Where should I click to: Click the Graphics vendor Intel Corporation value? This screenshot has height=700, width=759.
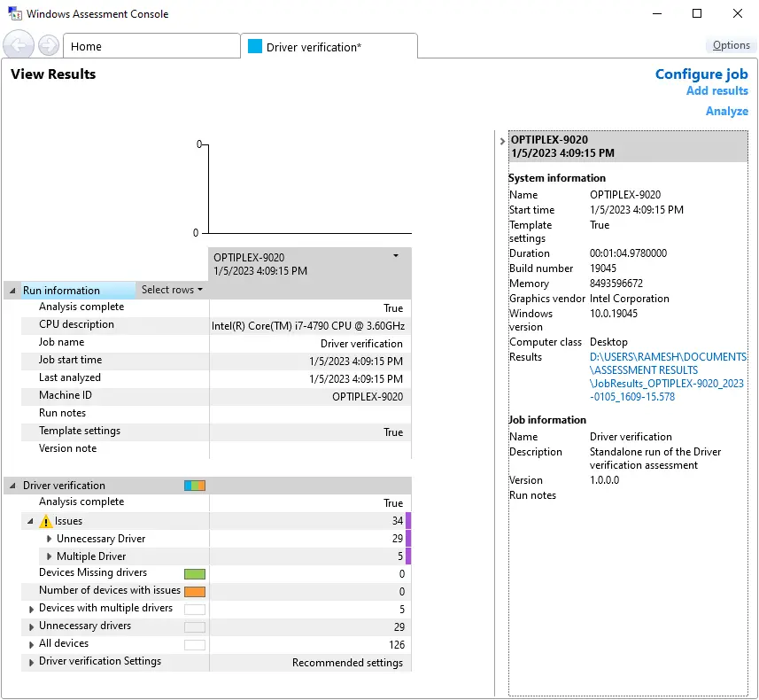tap(629, 299)
